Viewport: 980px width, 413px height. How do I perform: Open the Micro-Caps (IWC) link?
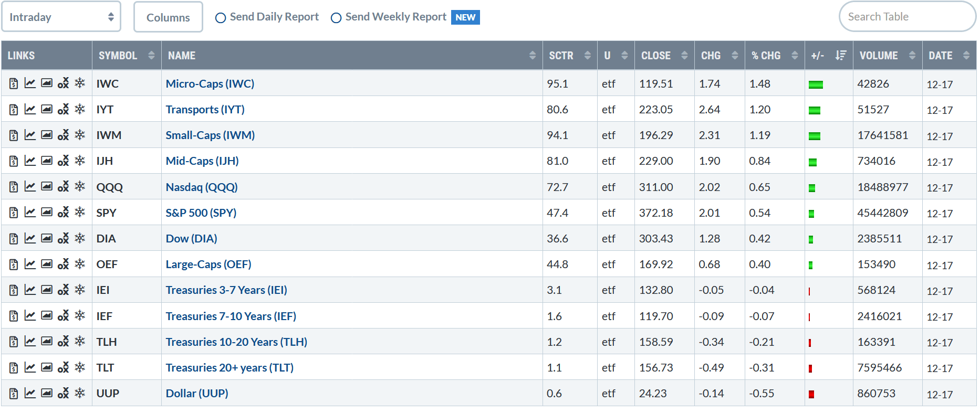pyautogui.click(x=210, y=83)
